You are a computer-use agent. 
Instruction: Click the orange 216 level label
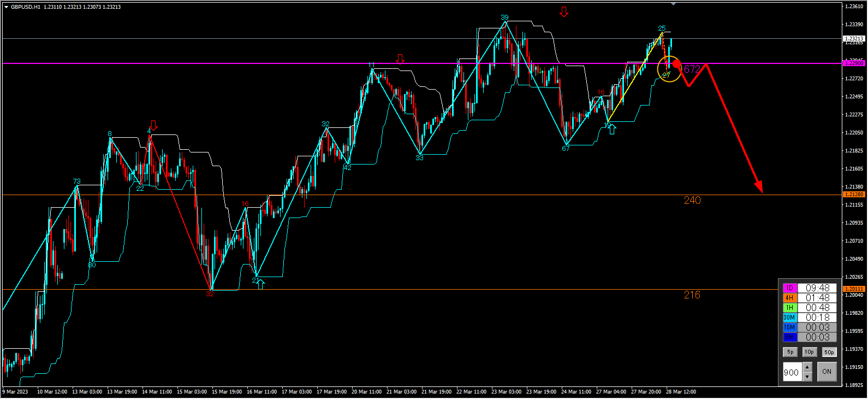pyautogui.click(x=692, y=295)
